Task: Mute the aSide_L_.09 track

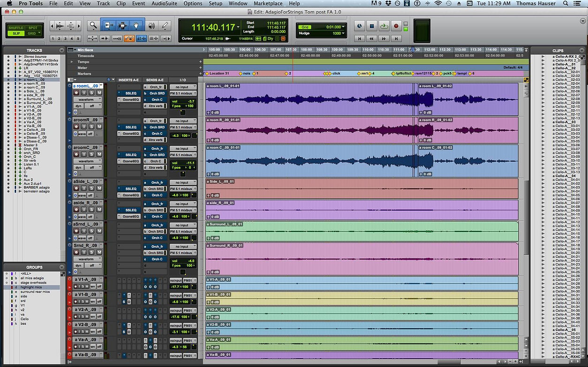Action: [99, 188]
